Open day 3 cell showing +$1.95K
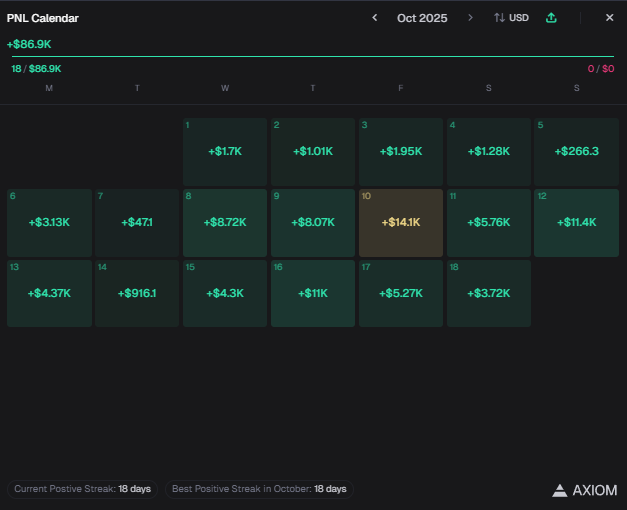627x510 pixels. [401, 152]
